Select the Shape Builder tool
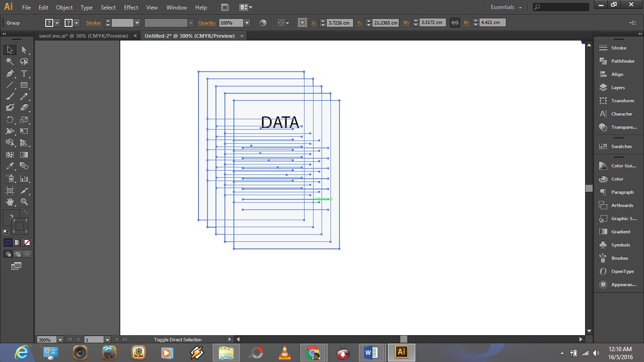 pos(9,143)
